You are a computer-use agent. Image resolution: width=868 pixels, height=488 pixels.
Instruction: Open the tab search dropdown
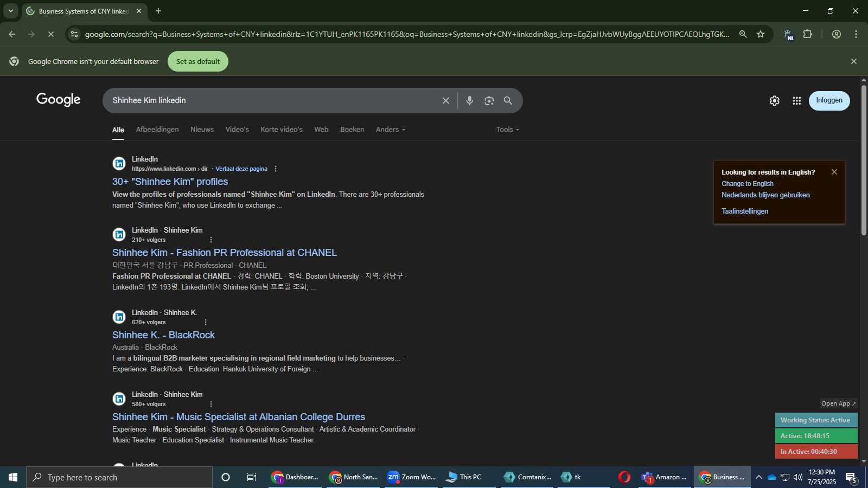coord(10,11)
